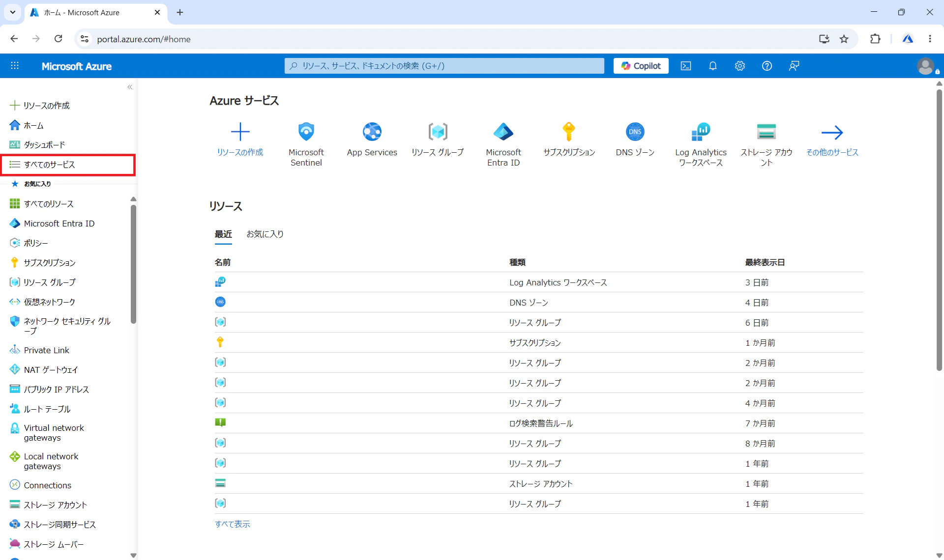Screen dimensions: 944x560
Task: Open Cloud Shell from the top bar
Action: pos(686,66)
